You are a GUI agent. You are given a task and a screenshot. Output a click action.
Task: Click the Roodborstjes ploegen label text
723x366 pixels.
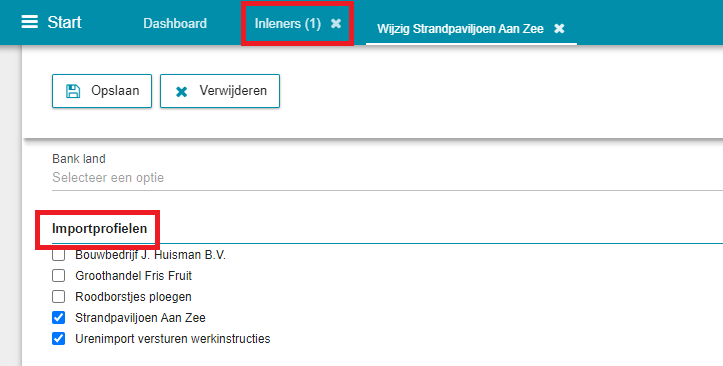click(x=133, y=296)
